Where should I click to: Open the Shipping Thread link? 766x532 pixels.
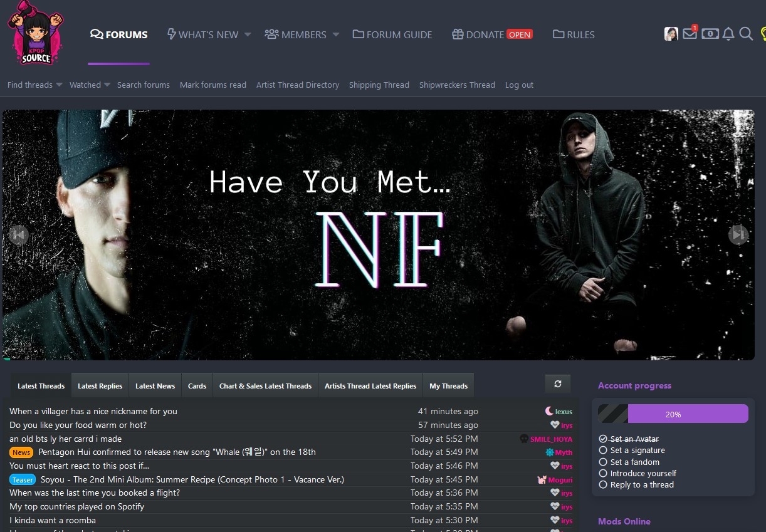(x=379, y=85)
